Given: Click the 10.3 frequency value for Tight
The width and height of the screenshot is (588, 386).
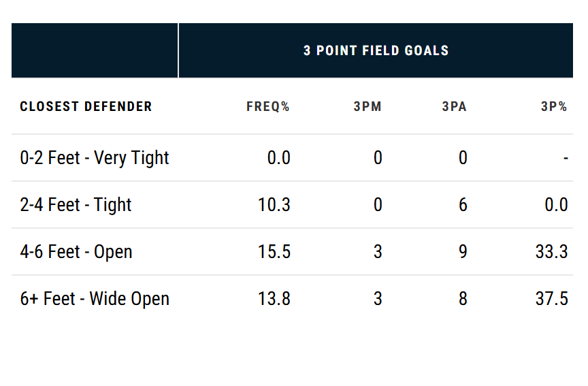Looking at the screenshot, I should coord(274,205).
